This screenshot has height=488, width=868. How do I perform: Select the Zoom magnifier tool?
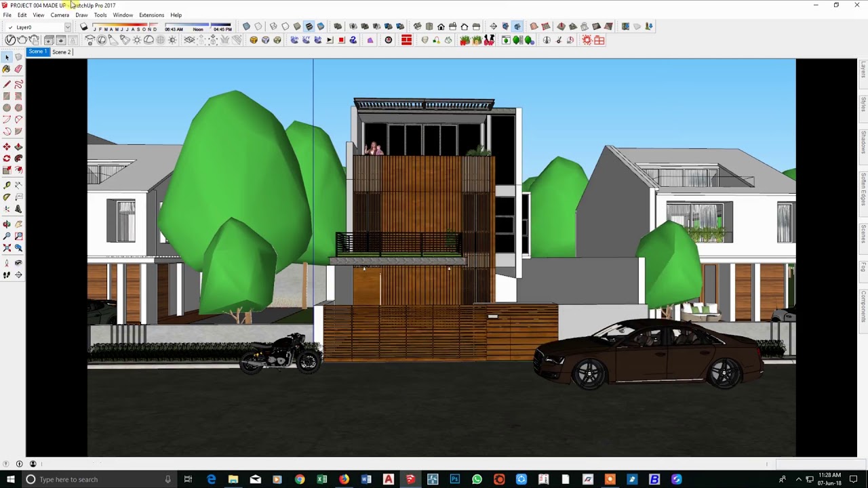7,236
